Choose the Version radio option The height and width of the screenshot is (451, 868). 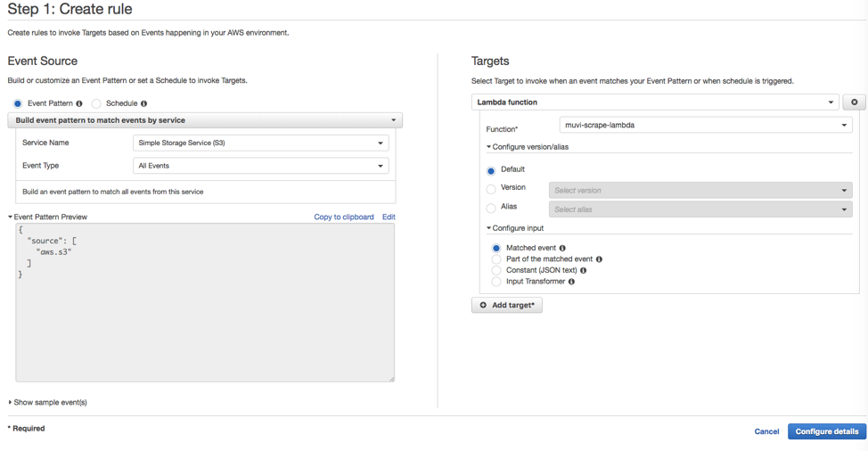491,189
